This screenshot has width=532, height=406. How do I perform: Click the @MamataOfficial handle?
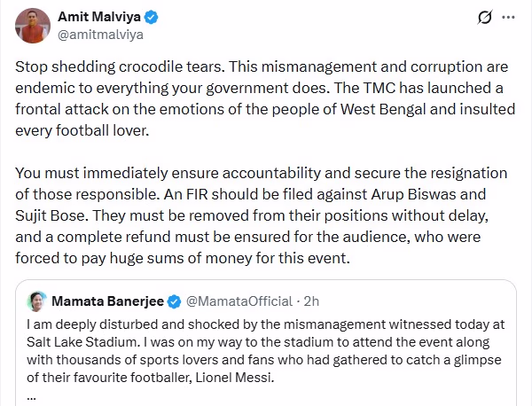(236, 301)
